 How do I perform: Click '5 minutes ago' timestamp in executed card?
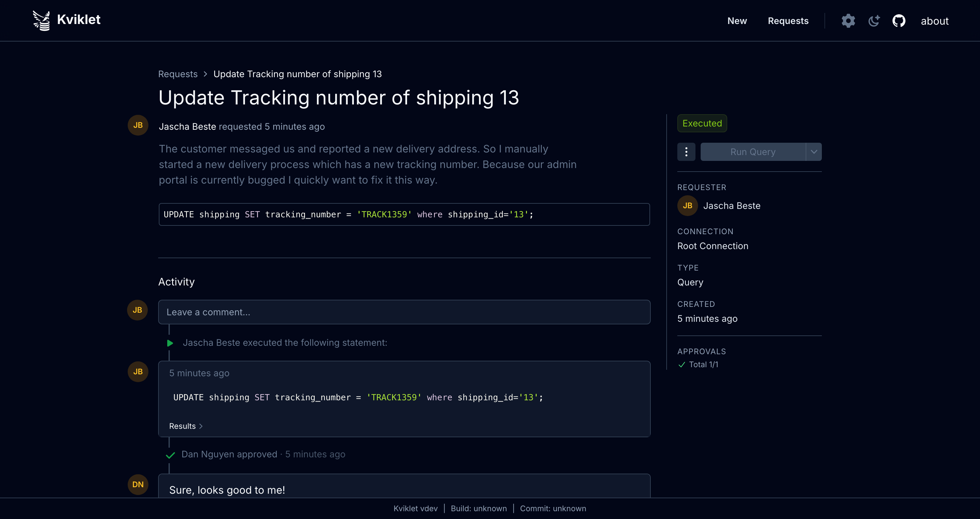tap(199, 373)
